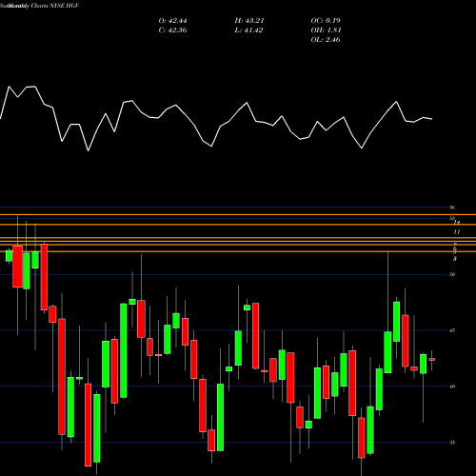Select the close value 'C: 42.36'
Viewport: 476px width, 476px height.
pyautogui.click(x=172, y=30)
